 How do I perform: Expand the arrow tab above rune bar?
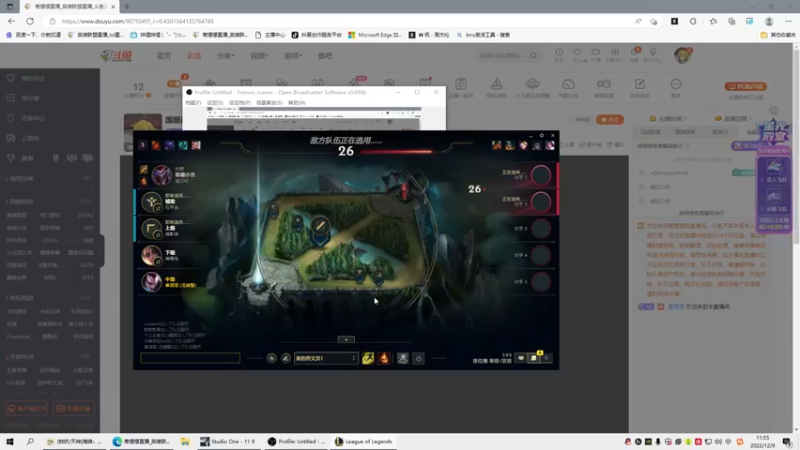346,339
